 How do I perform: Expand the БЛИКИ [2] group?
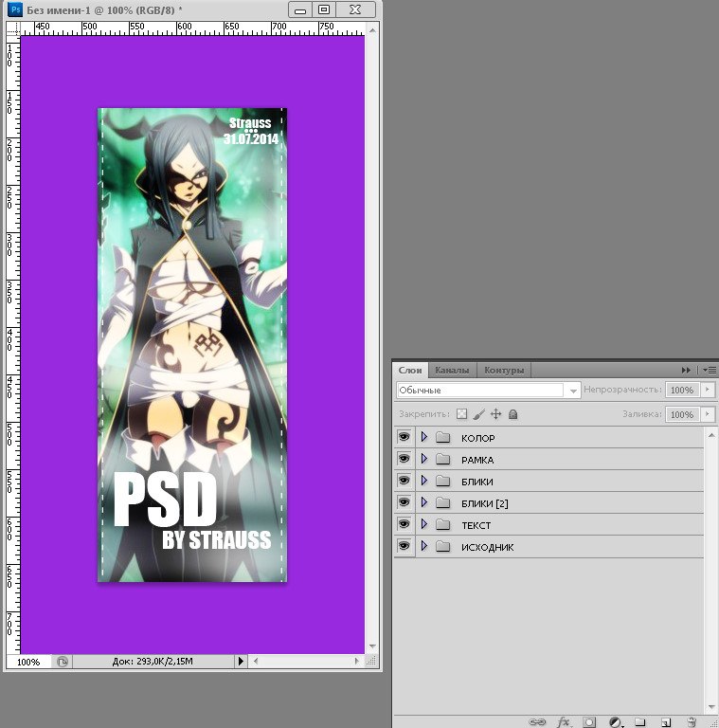[424, 502]
